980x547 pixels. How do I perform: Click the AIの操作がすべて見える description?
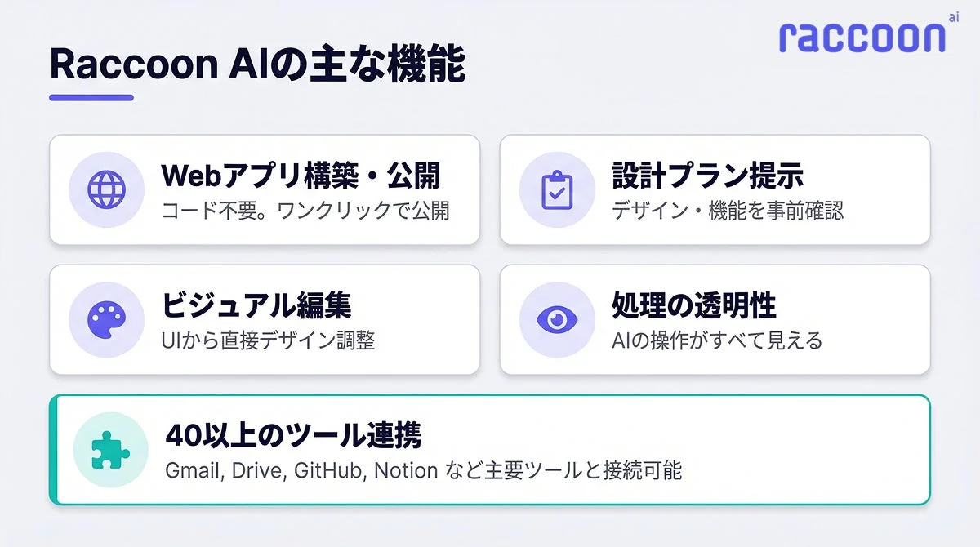[716, 340]
